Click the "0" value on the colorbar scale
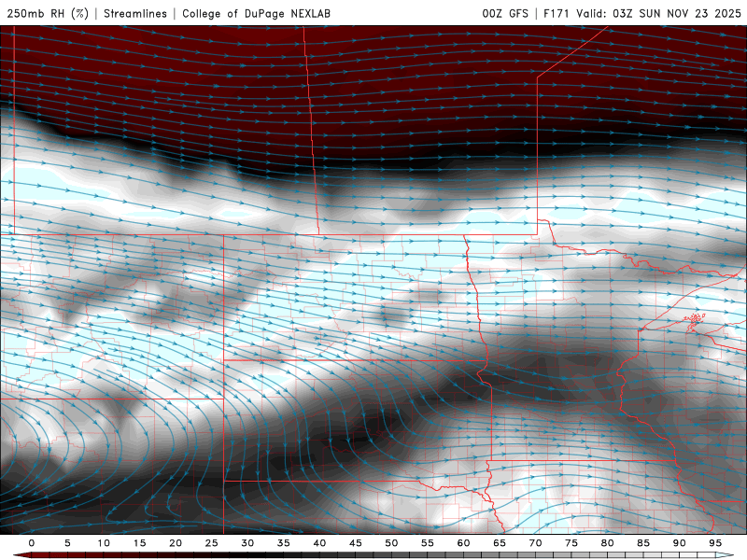 32,543
